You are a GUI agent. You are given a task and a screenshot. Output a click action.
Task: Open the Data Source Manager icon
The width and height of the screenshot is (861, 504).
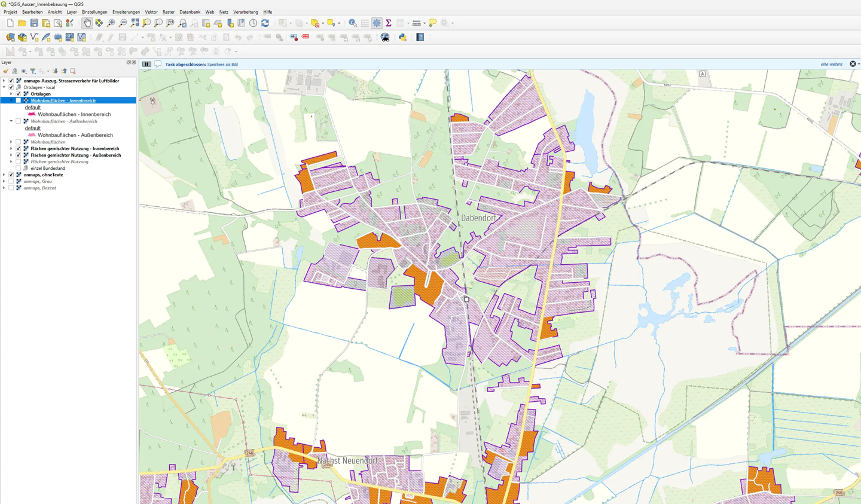(10, 37)
